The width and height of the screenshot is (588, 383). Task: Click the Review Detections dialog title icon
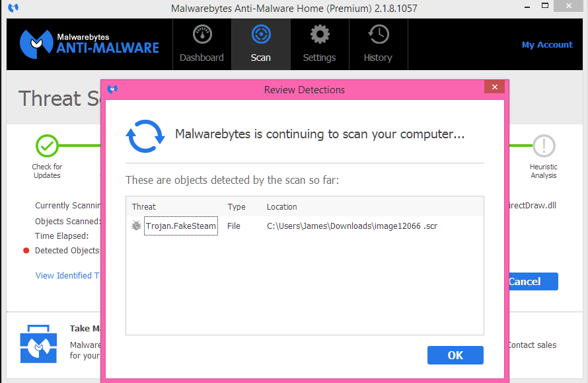point(113,89)
